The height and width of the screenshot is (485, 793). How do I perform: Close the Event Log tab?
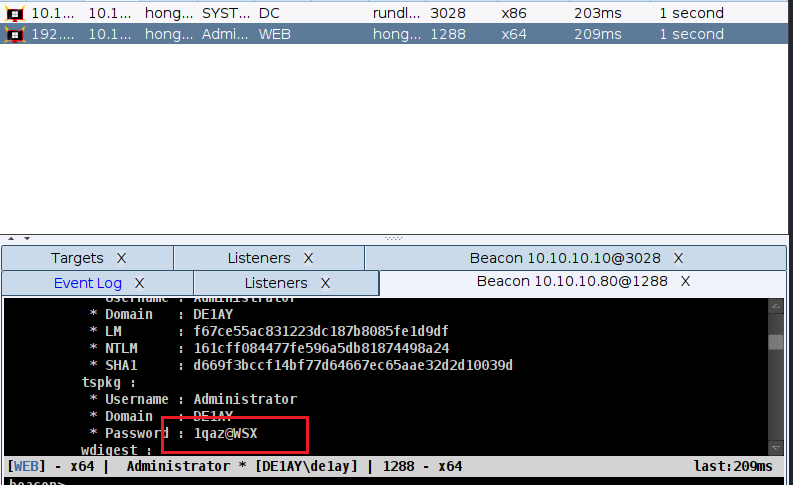tap(140, 283)
